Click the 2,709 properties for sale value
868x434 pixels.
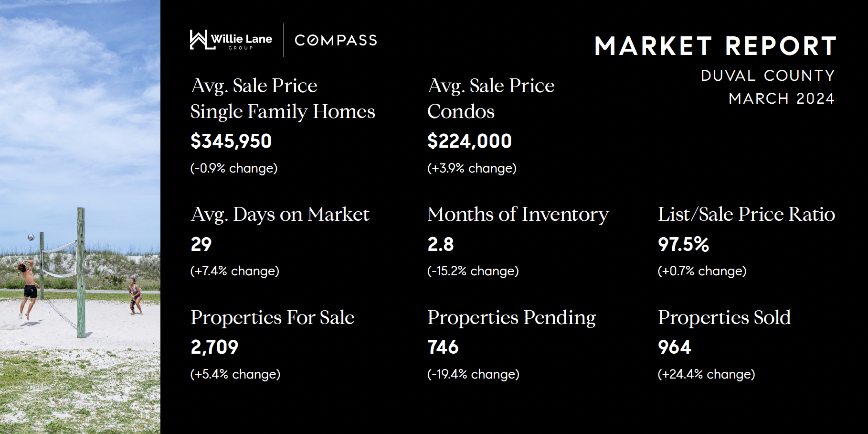pos(214,347)
